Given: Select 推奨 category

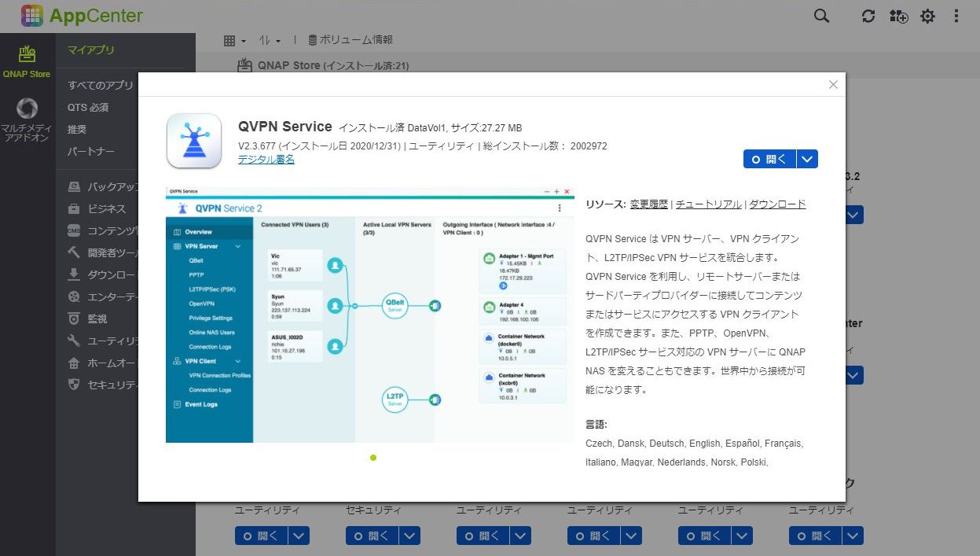Looking at the screenshot, I should click(77, 129).
